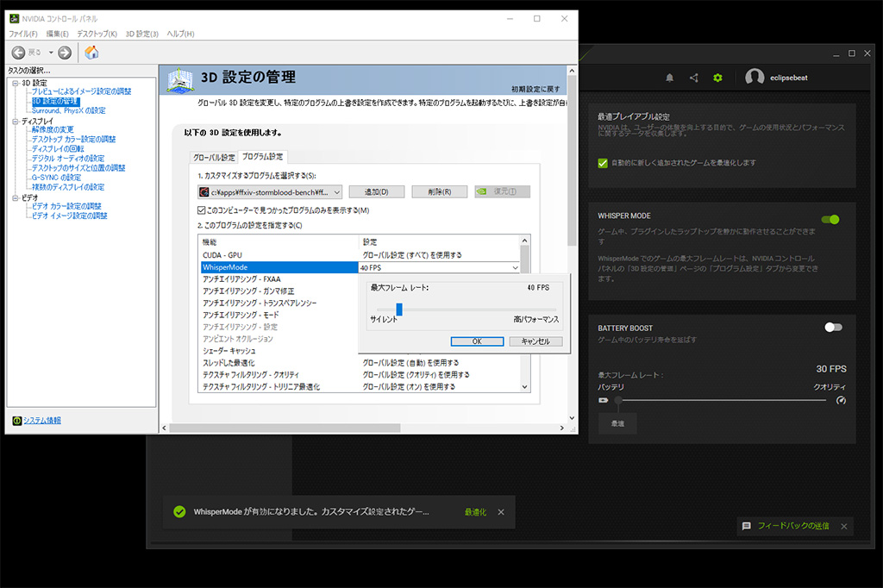
Task: Enable the BATTERY BOOST toggle
Action: (833, 328)
